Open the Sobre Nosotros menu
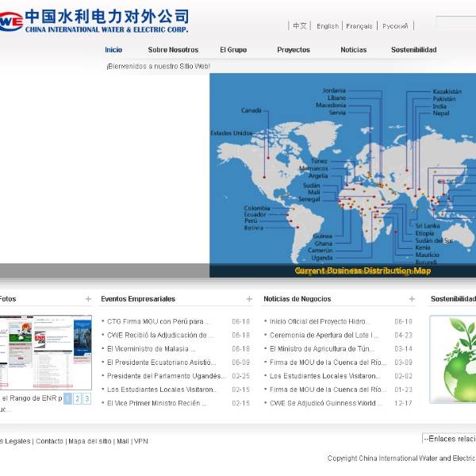 click(173, 50)
